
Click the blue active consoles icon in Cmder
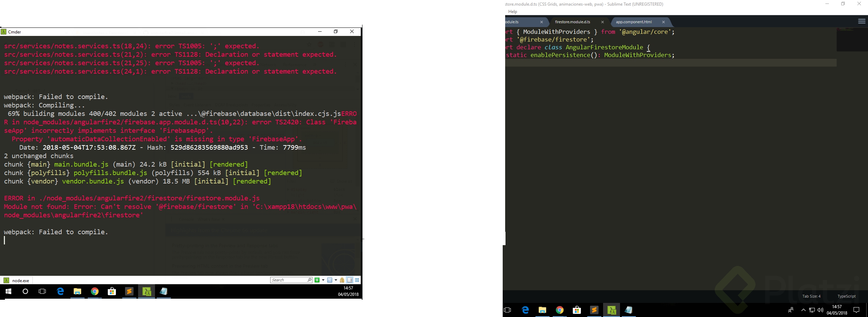[x=330, y=280]
